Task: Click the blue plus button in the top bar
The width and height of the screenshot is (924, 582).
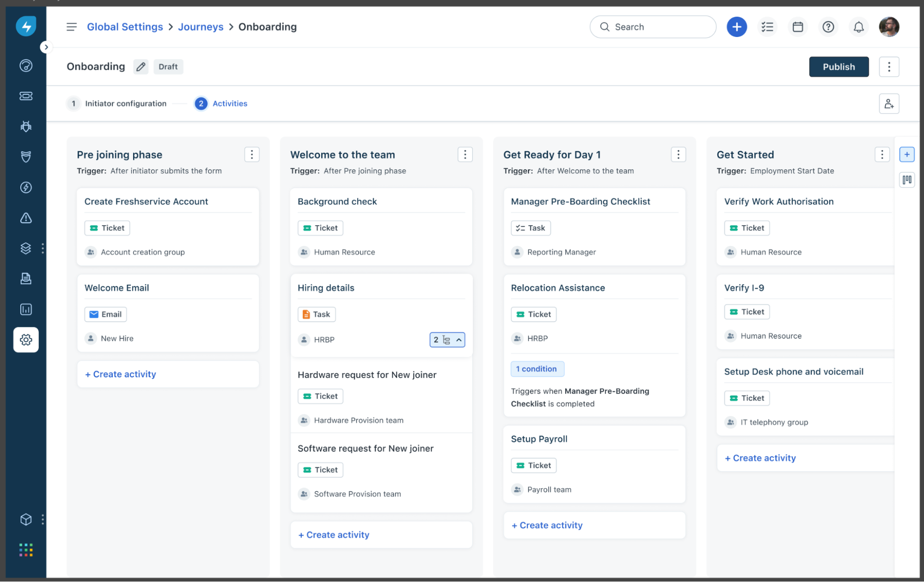Action: [x=737, y=27]
